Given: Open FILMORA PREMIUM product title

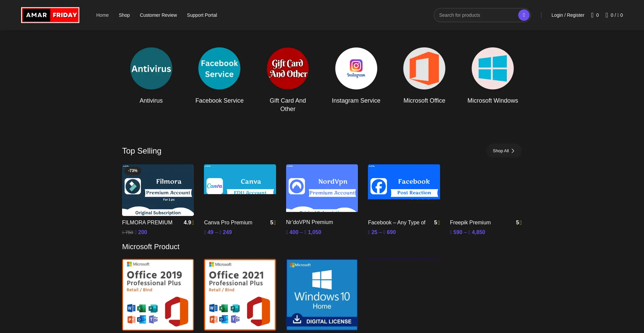Looking at the screenshot, I should pyautogui.click(x=147, y=223).
